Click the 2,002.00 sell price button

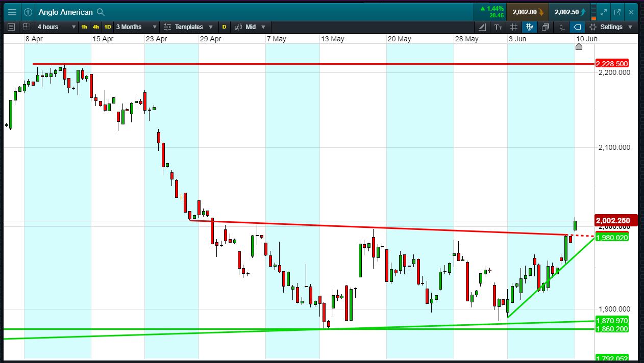528,12
